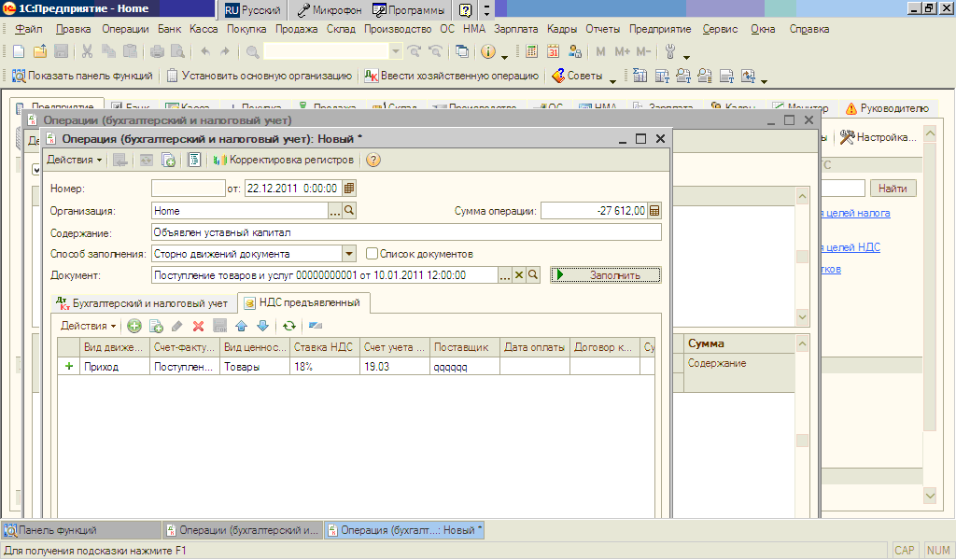Click the Содержание text field
The image size is (956, 560).
[406, 232]
